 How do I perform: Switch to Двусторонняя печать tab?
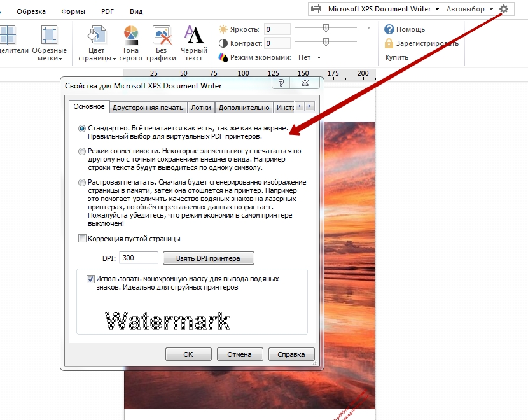coord(148,108)
